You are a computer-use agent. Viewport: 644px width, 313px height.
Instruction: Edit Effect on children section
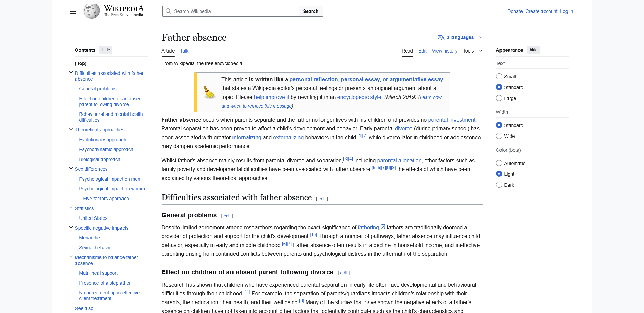pyautogui.click(x=344, y=273)
